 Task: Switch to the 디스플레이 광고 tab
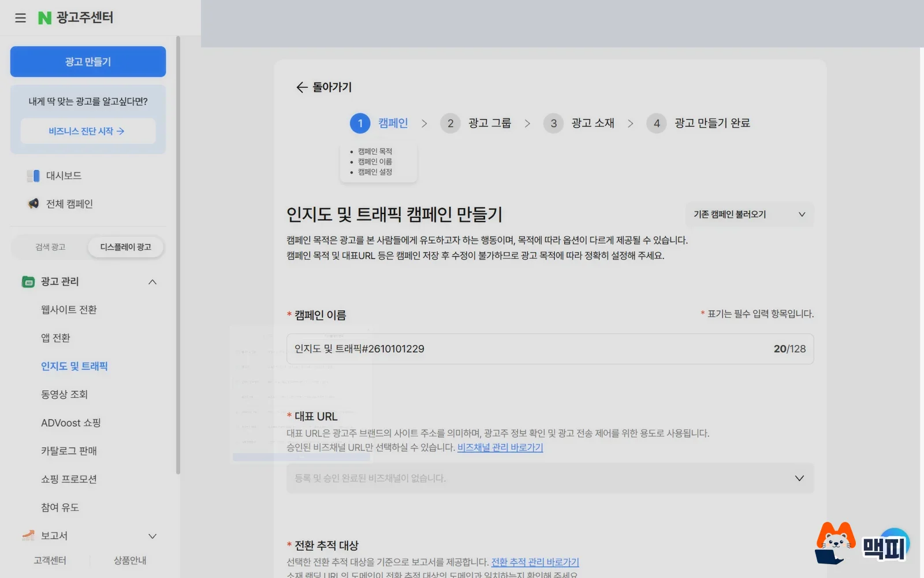coord(126,247)
